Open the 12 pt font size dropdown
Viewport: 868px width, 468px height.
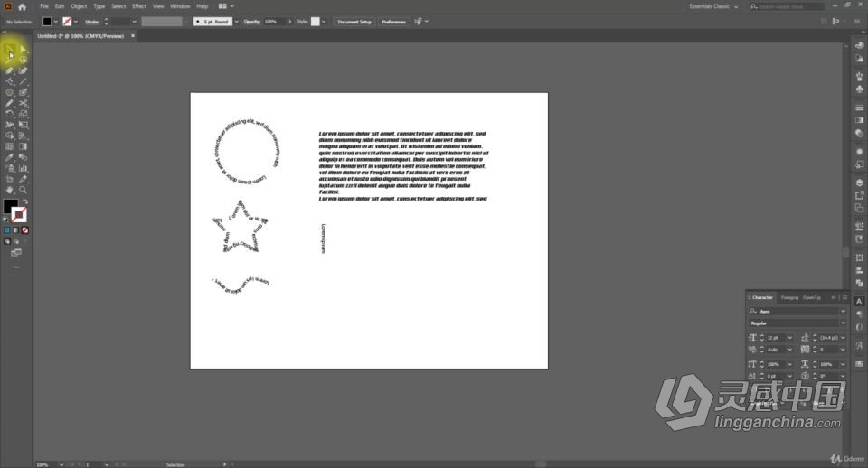click(790, 337)
